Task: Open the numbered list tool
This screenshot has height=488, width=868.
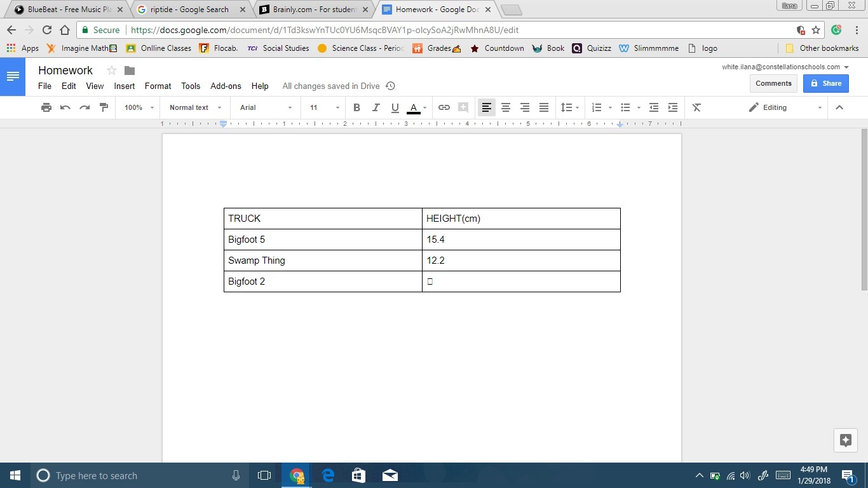Action: coord(596,107)
